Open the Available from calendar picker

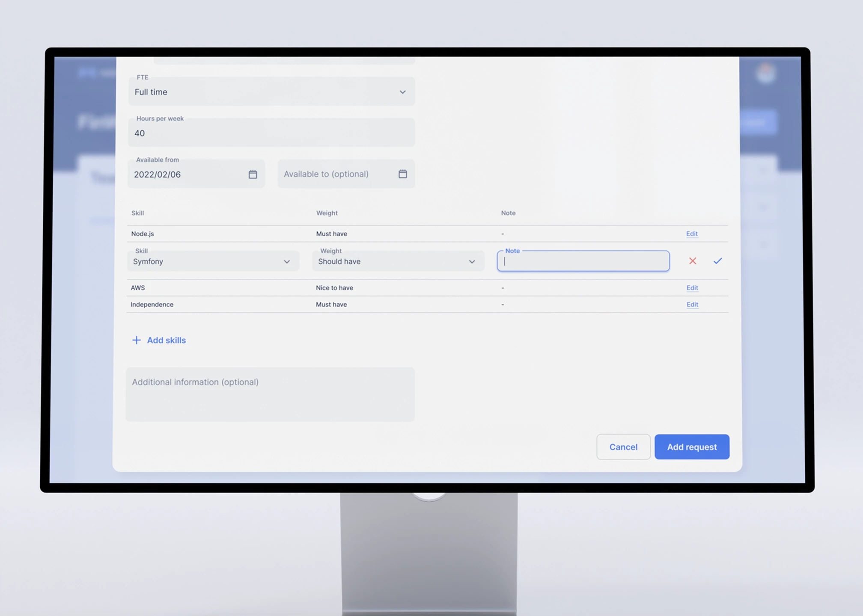pos(253,174)
